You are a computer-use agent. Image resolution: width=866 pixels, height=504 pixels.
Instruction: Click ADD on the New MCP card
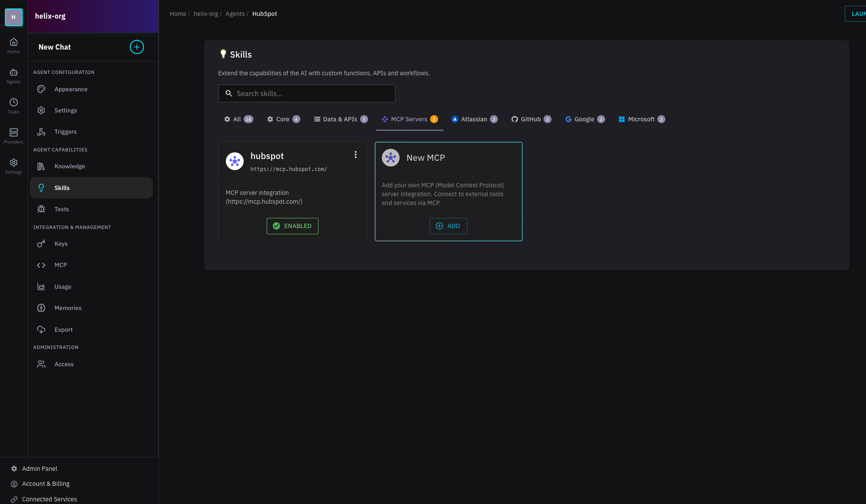point(448,226)
